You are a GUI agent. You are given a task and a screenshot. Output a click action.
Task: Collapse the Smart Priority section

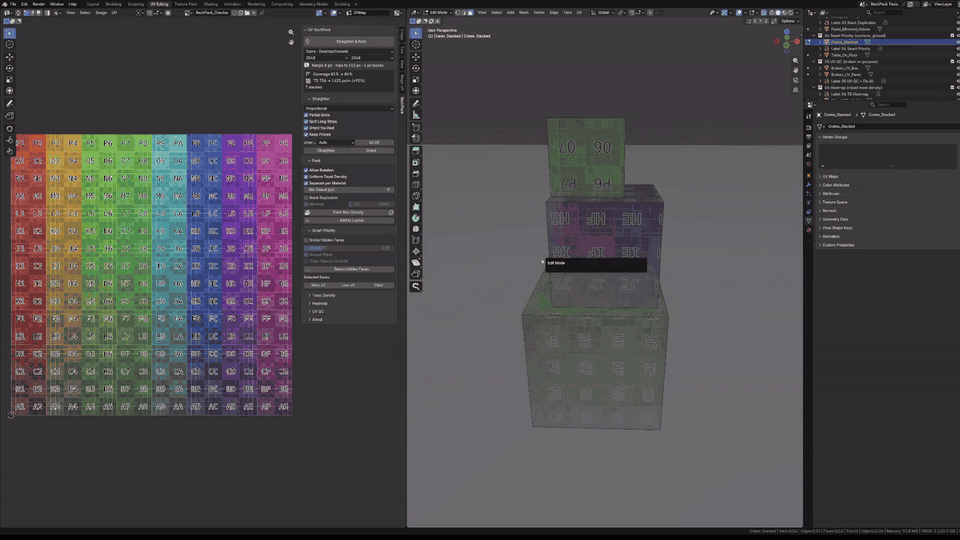click(x=322, y=230)
